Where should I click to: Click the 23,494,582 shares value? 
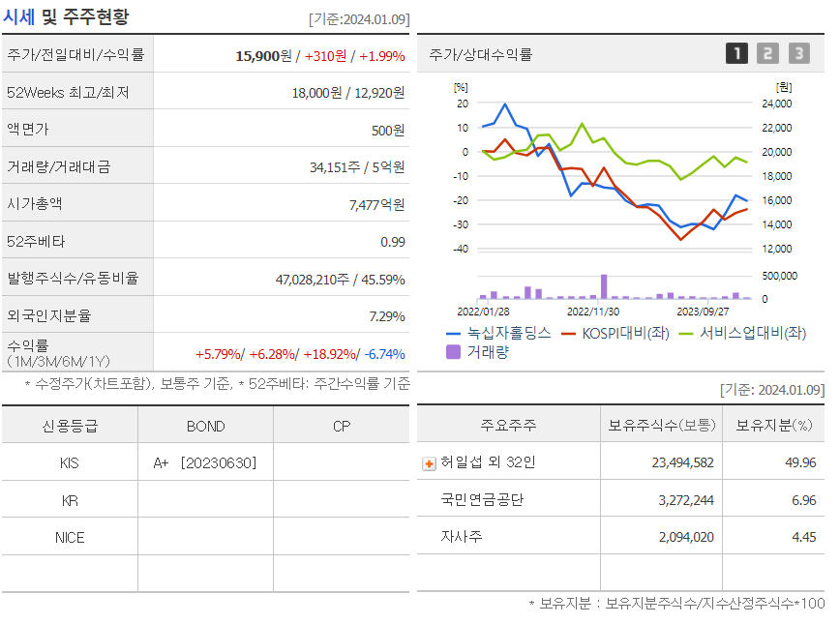click(x=682, y=462)
